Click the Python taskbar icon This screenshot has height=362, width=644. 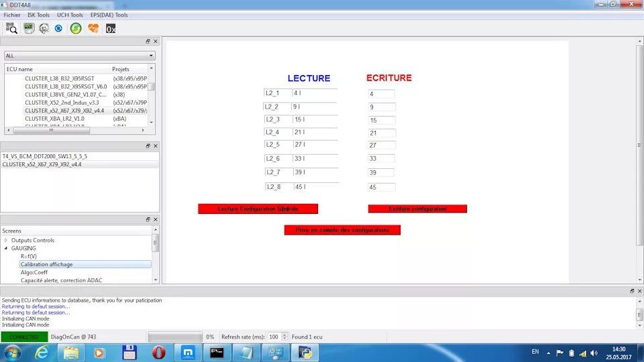point(305,353)
